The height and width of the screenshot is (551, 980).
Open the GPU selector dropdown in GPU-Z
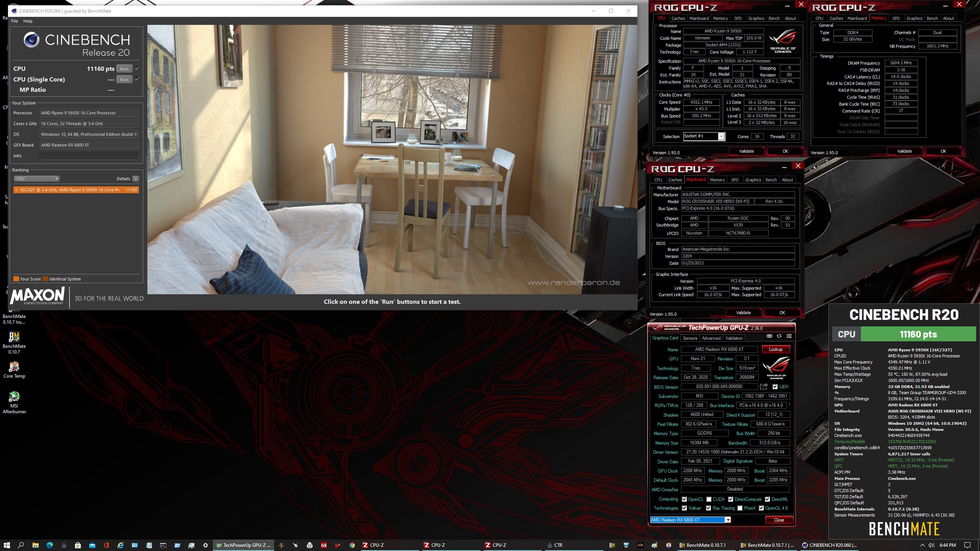[691, 520]
